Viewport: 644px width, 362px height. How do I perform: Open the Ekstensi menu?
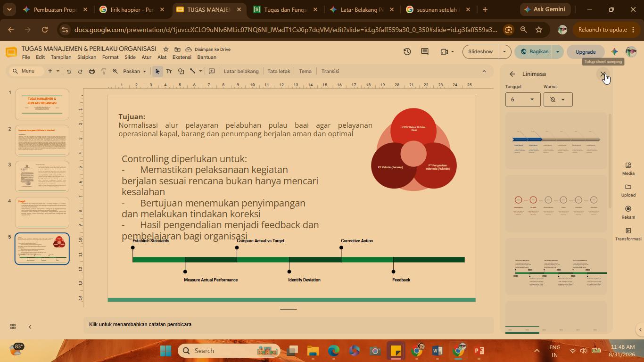pyautogui.click(x=182, y=57)
